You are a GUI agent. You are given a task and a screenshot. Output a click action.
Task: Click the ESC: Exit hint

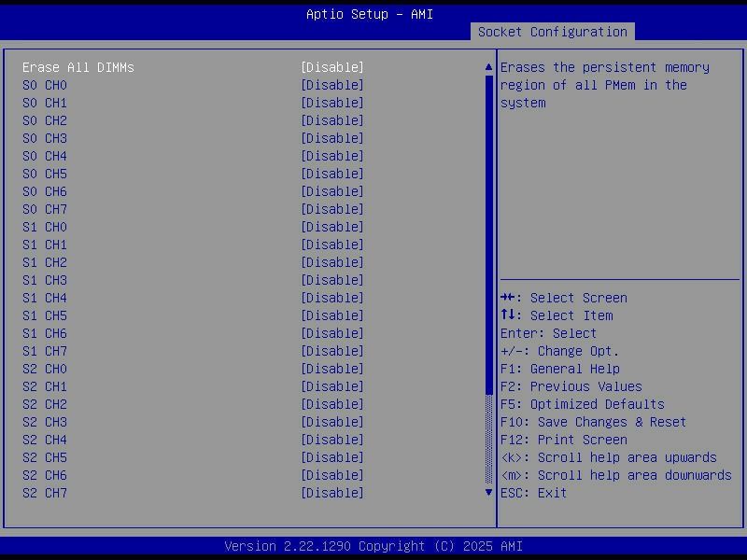(x=533, y=493)
